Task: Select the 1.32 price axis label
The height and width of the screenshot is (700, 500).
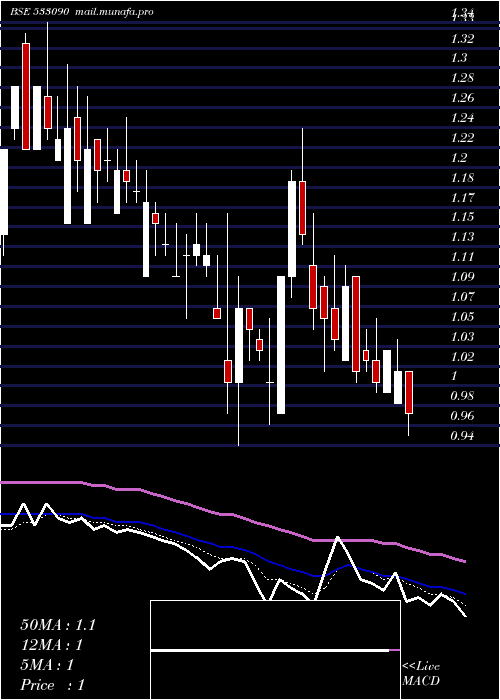Action: pos(462,38)
